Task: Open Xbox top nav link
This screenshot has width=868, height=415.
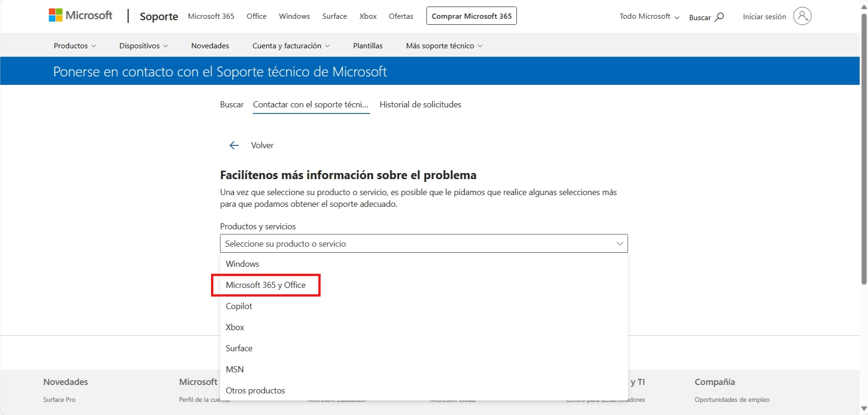Action: click(x=368, y=16)
